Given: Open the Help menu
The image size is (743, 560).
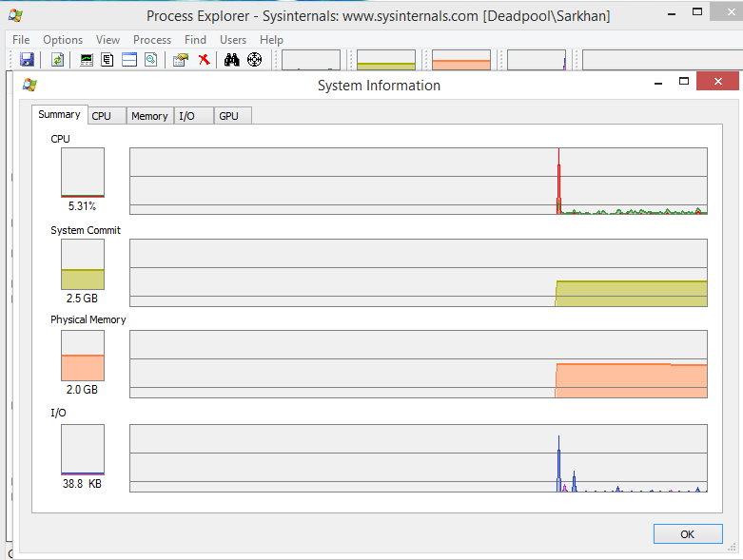Looking at the screenshot, I should pyautogui.click(x=271, y=40).
